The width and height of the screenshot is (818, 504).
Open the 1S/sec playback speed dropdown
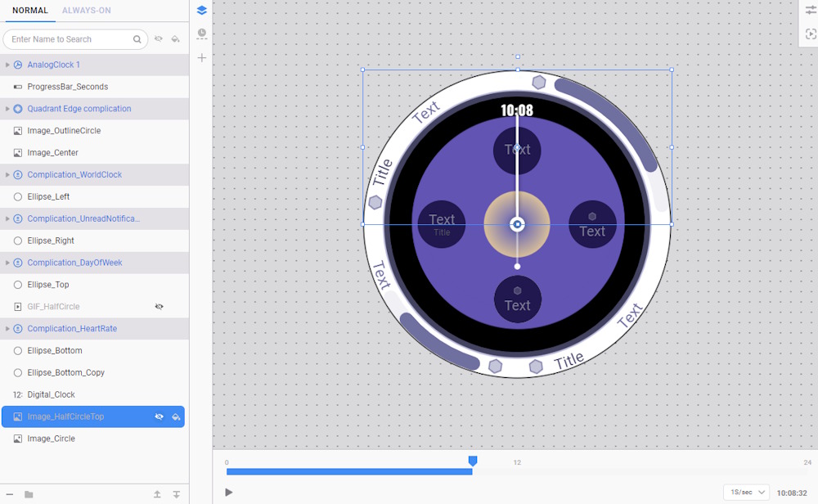pyautogui.click(x=745, y=493)
